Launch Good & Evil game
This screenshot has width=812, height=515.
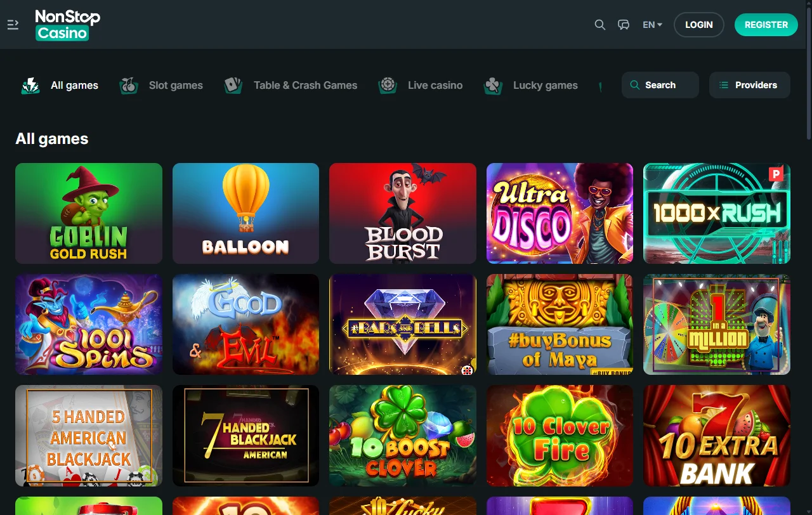point(246,324)
